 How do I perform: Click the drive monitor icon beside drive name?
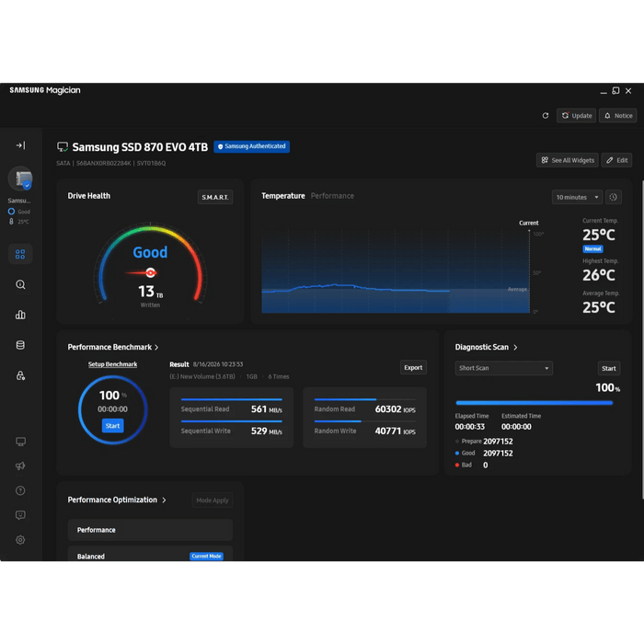tap(63, 146)
